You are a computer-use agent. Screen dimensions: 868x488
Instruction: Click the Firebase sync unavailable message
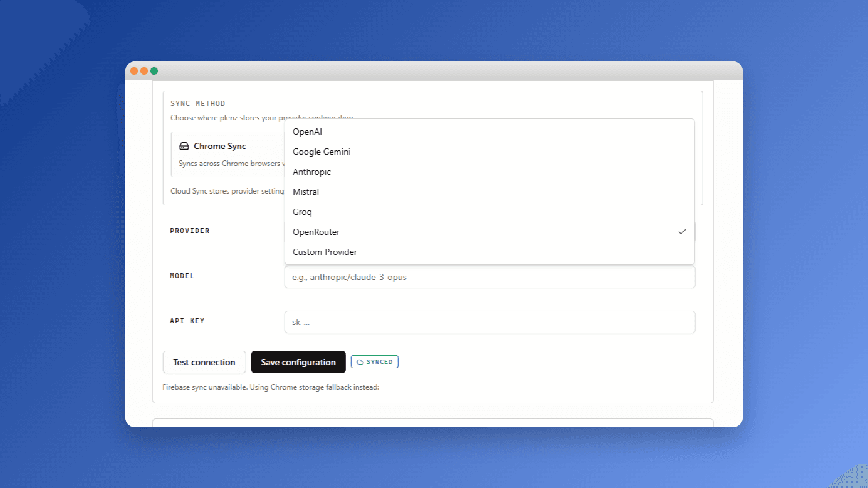(x=271, y=387)
